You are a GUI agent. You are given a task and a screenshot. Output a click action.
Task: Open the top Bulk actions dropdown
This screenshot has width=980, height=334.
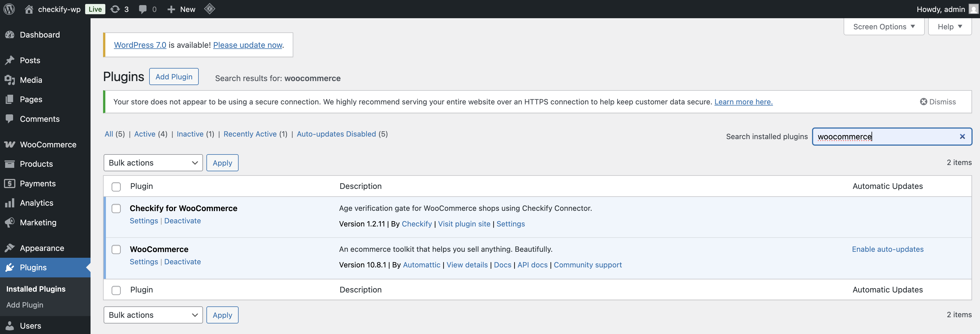click(153, 163)
